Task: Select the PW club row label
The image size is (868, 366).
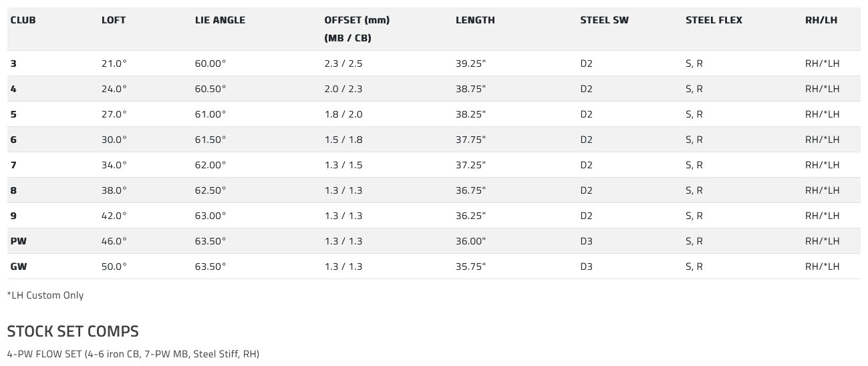Action: click(19, 241)
